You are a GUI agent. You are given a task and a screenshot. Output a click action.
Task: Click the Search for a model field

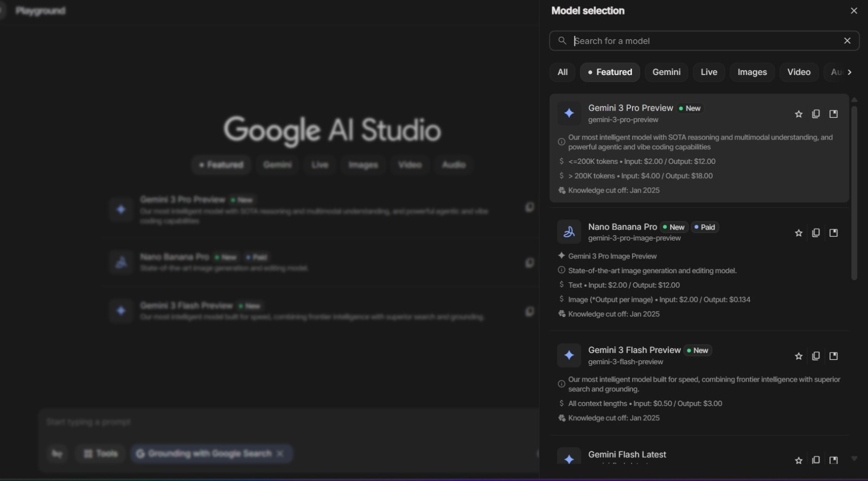point(700,41)
